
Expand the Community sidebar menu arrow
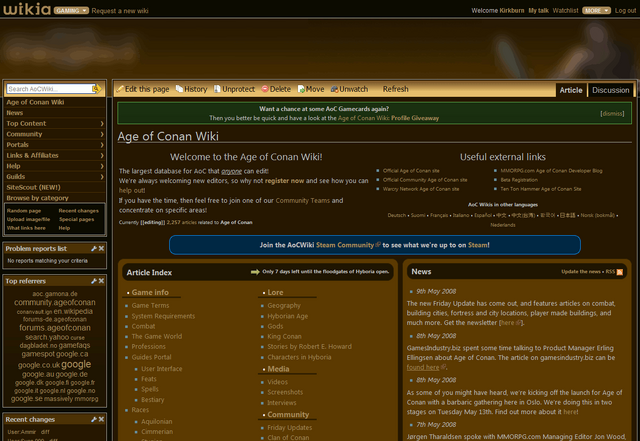click(102, 134)
